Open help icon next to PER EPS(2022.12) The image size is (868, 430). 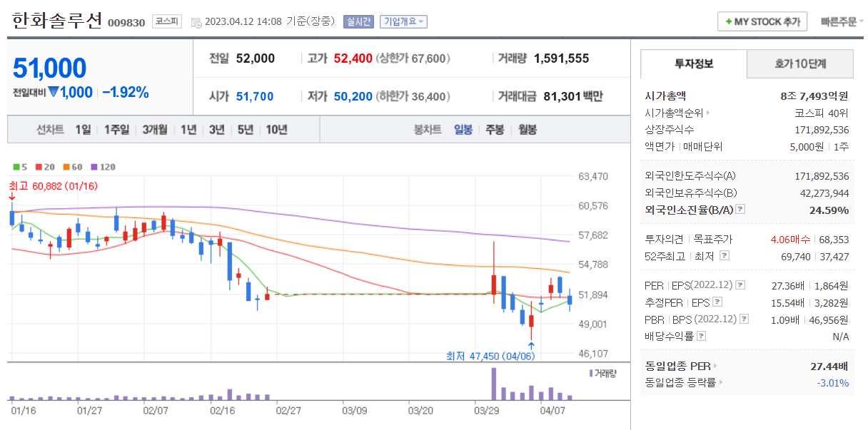[740, 285]
